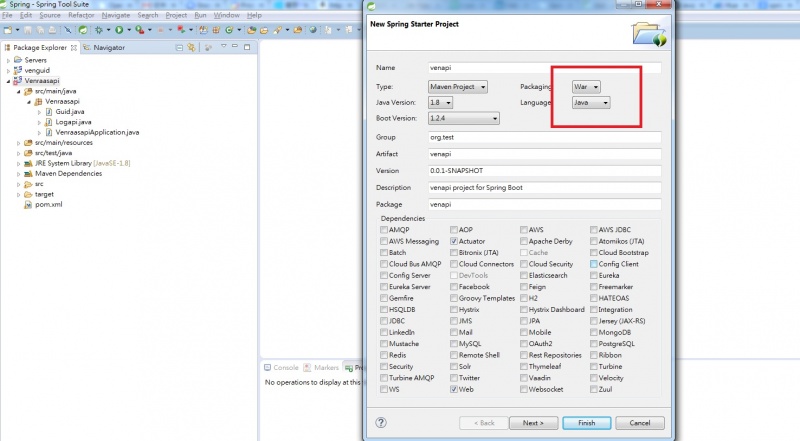Open the Guid.java file
The width and height of the screenshot is (800, 441).
coord(68,111)
